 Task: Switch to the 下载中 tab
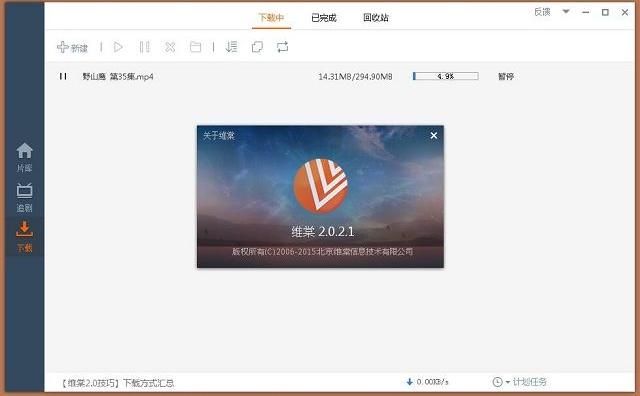point(271,18)
